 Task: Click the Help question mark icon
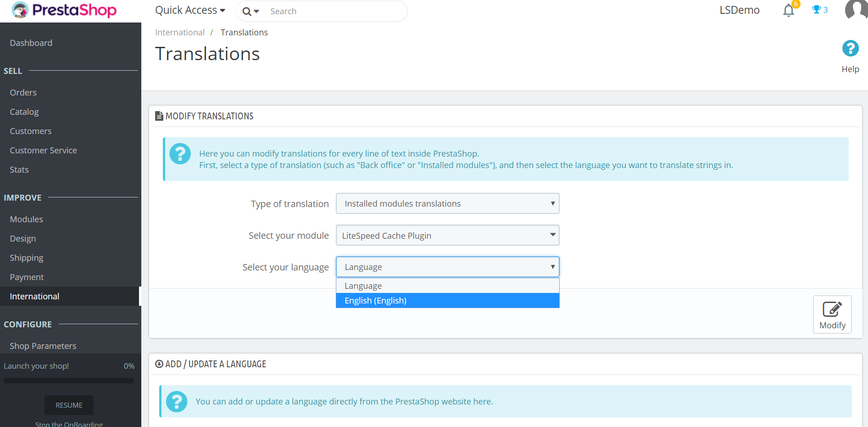pos(850,48)
